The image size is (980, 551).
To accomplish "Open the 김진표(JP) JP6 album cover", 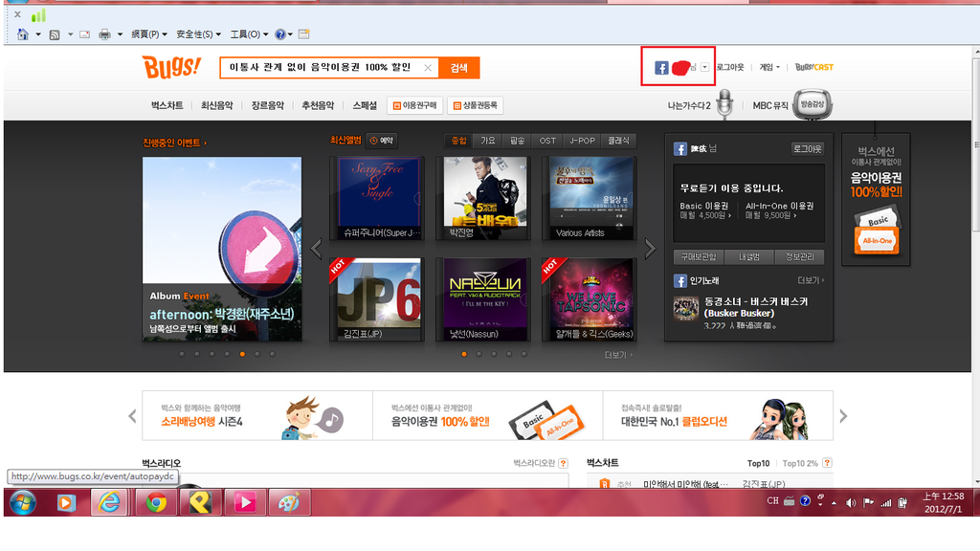I will pos(379,299).
